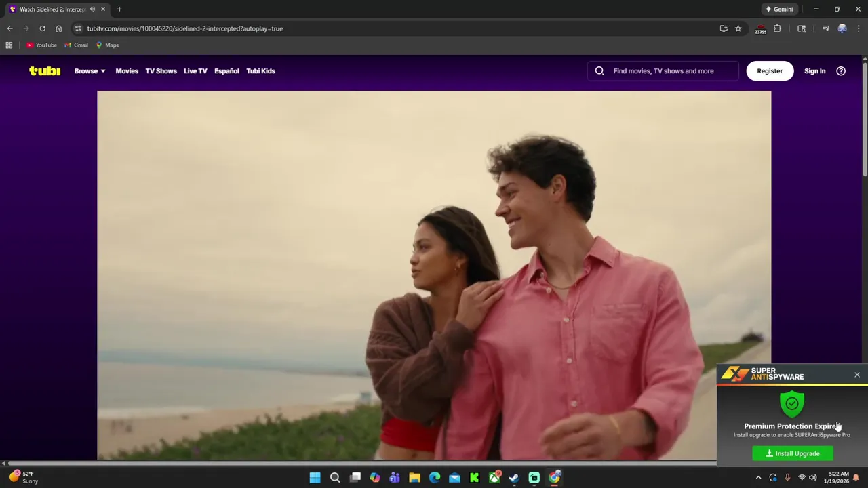
Task: Open the Gmail bookmark
Action: tap(76, 45)
